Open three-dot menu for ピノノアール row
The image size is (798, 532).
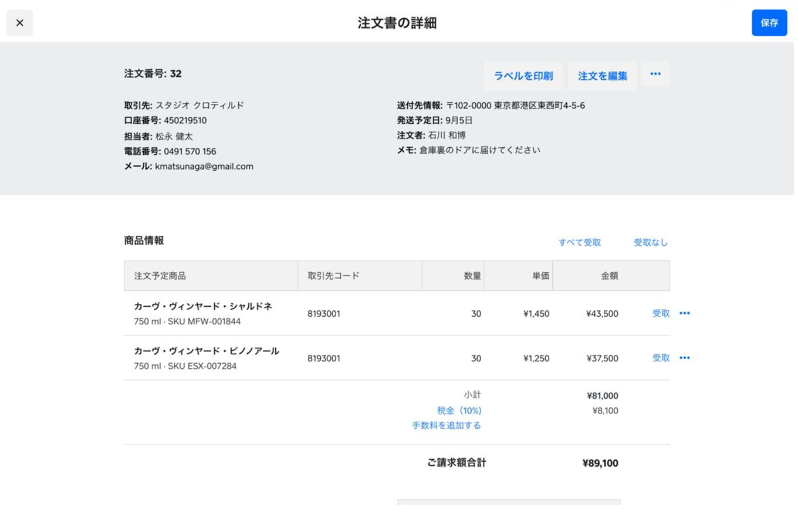point(685,358)
